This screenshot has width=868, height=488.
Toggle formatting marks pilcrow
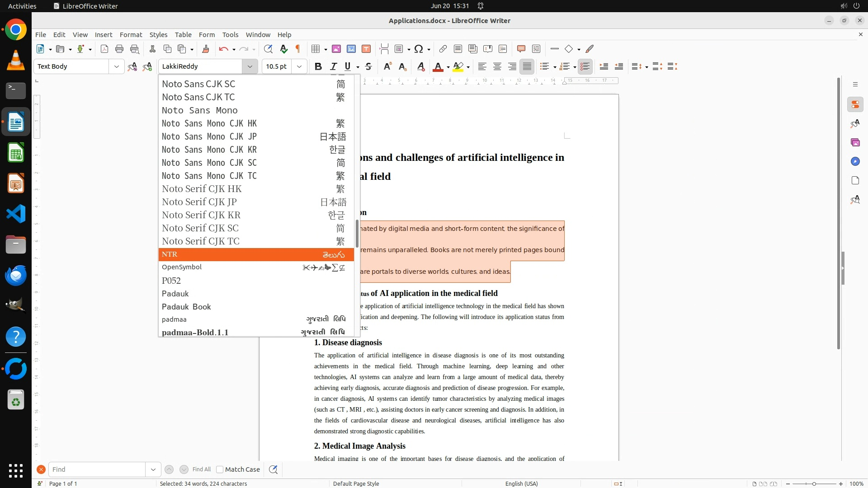298,49
